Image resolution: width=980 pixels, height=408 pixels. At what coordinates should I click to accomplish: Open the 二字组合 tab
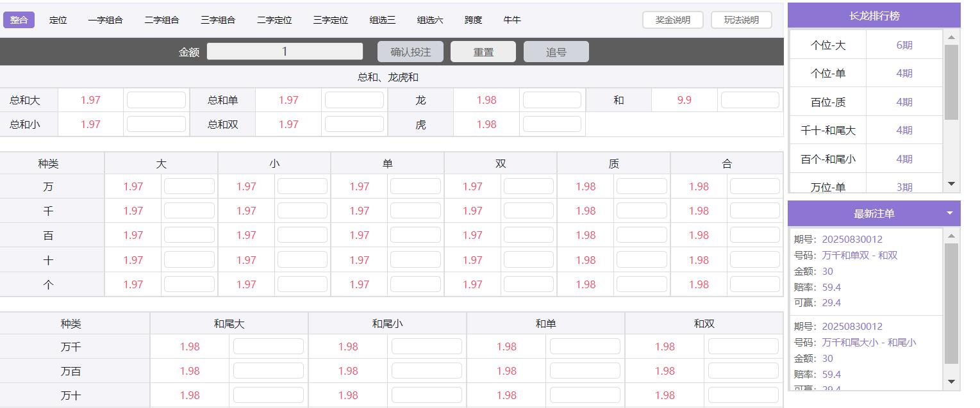[x=162, y=20]
